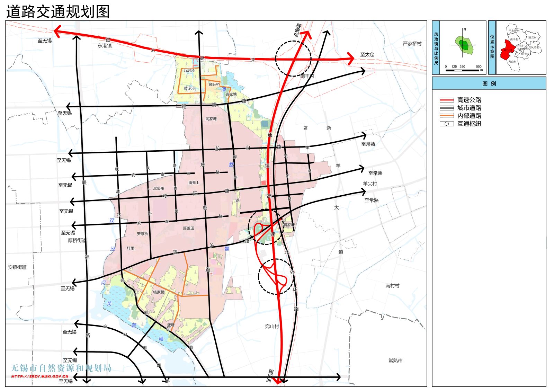Click the black urban road legend symbol
Screen dimensions: 554x392
446,108
